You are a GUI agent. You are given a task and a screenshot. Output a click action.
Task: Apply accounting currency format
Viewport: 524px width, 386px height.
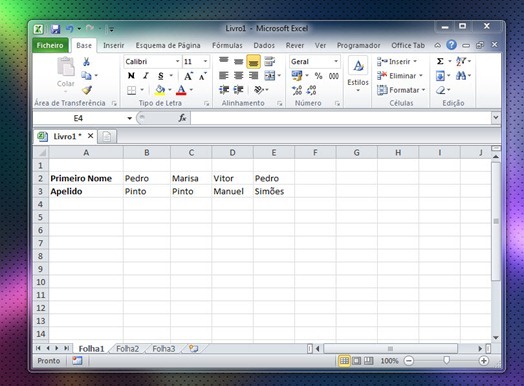pyautogui.click(x=296, y=76)
